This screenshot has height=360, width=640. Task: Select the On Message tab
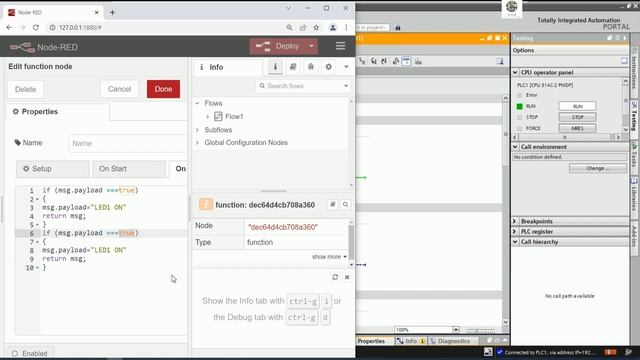click(x=179, y=169)
